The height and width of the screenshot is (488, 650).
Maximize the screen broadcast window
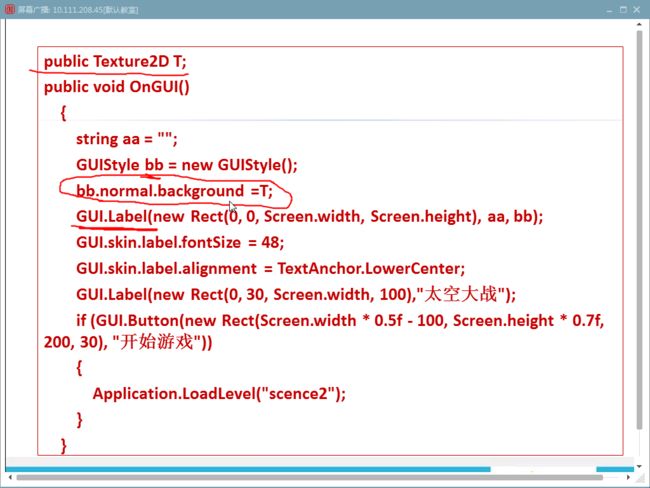pyautogui.click(x=623, y=10)
